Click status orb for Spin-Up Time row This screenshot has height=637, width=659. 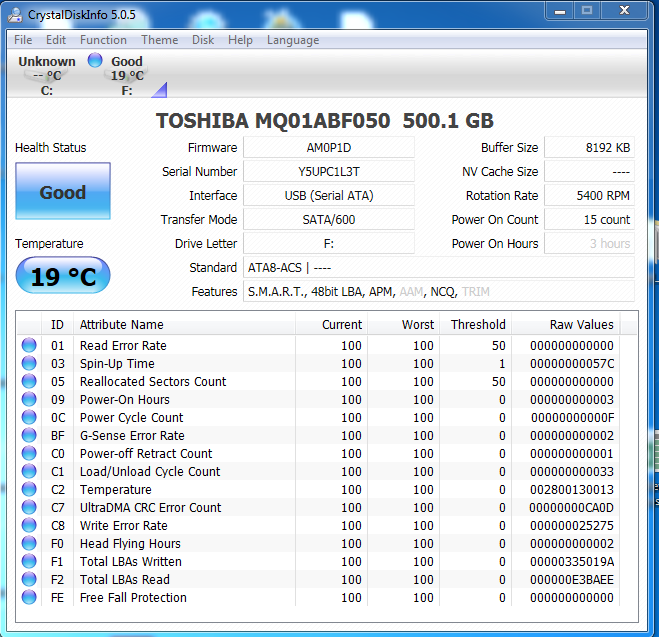coord(29,363)
